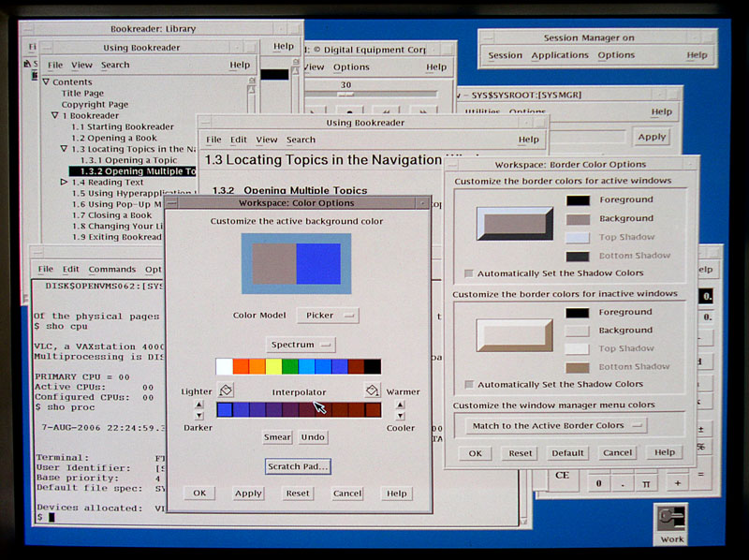
Task: Enable auto shadow colors for inactive windows
Action: 469,385
